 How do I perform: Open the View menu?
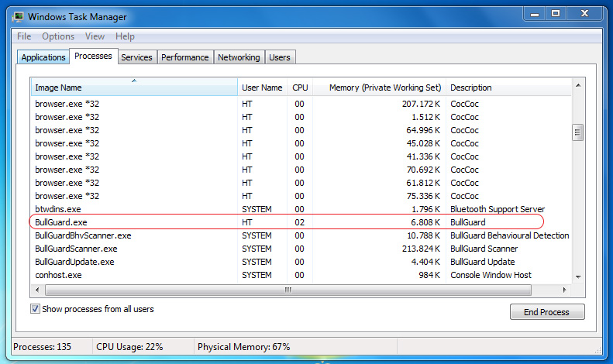[95, 36]
